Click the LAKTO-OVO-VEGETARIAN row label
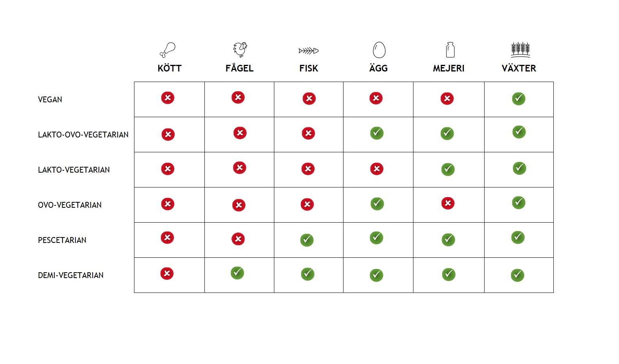Image resolution: width=619 pixels, height=364 pixels. point(83,135)
